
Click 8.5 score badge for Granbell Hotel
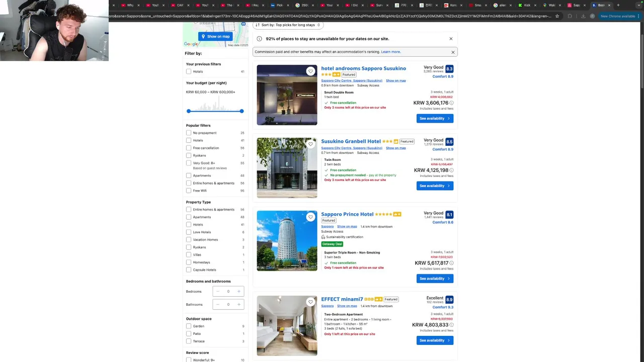pyautogui.click(x=449, y=142)
